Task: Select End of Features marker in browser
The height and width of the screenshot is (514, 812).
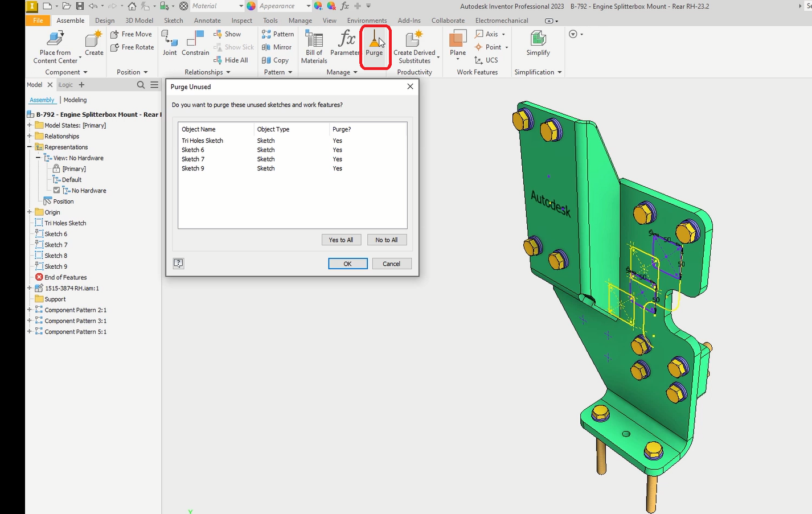Action: [61, 277]
